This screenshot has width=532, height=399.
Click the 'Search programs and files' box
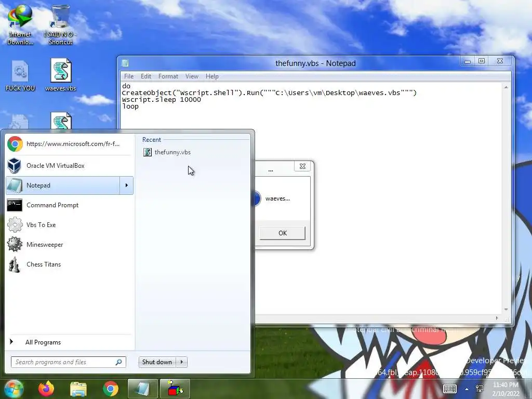[x=69, y=362]
